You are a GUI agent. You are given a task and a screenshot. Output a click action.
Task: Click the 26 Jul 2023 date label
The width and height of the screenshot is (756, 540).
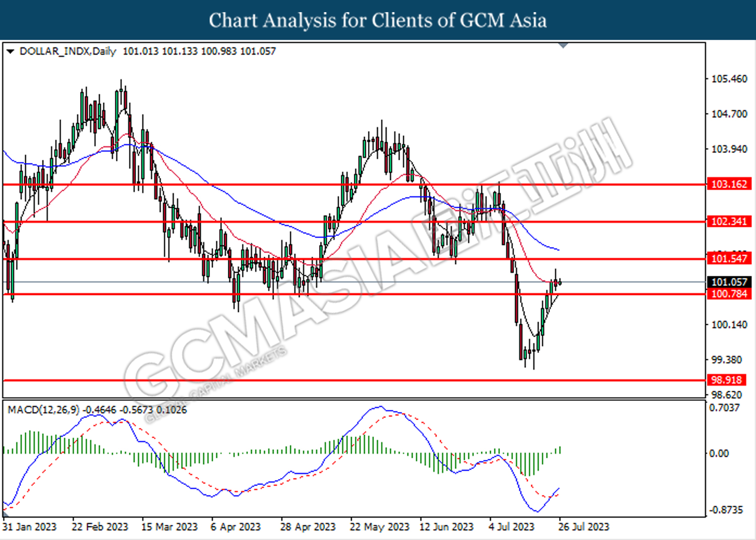coord(584,527)
